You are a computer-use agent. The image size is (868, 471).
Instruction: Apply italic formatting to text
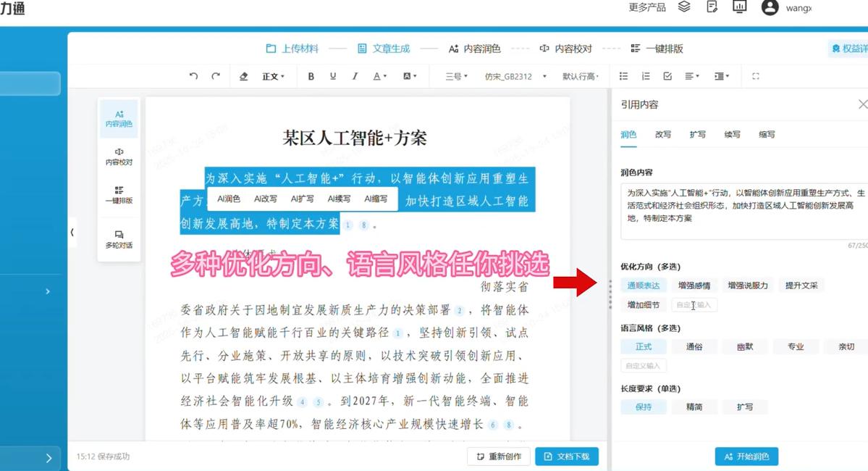[x=355, y=76]
